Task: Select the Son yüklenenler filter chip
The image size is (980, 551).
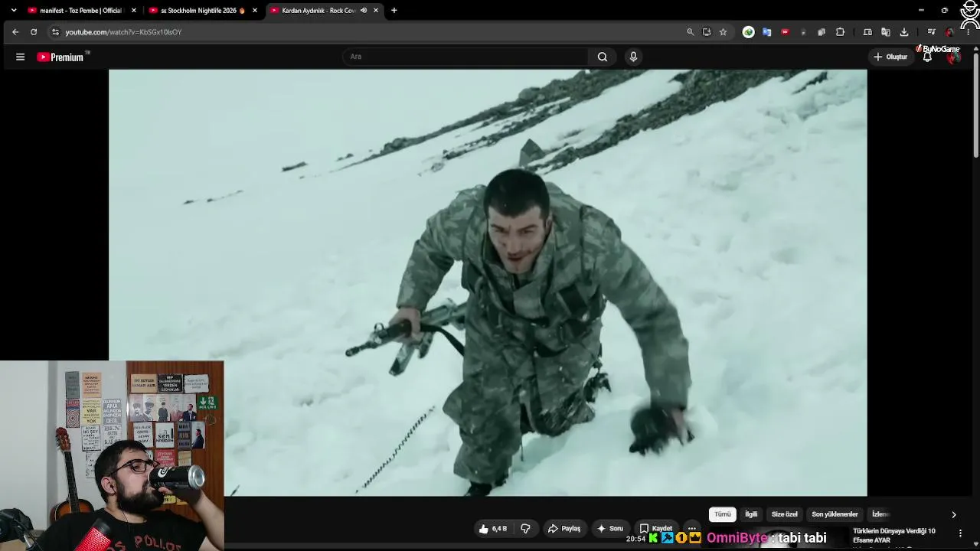Action: (835, 514)
